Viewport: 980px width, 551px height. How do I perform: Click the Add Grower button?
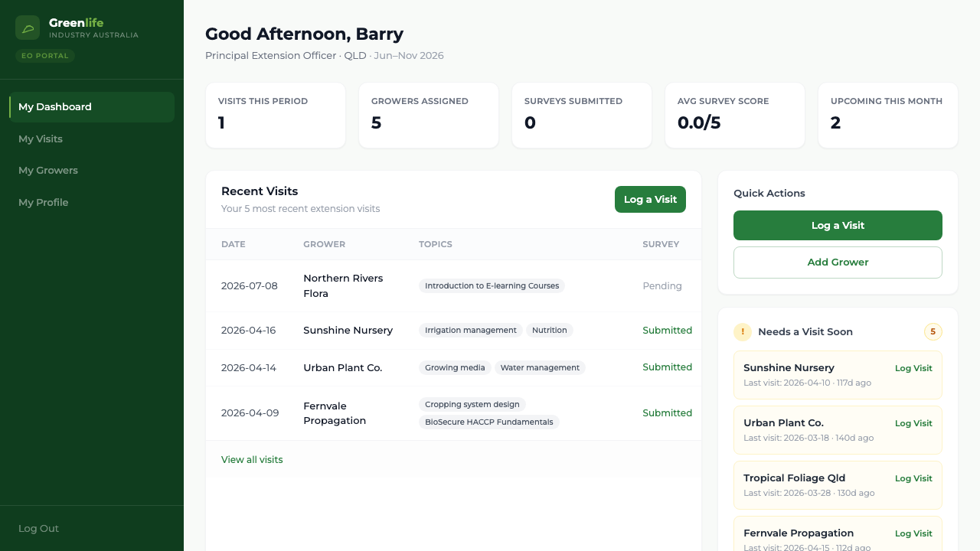838,262
